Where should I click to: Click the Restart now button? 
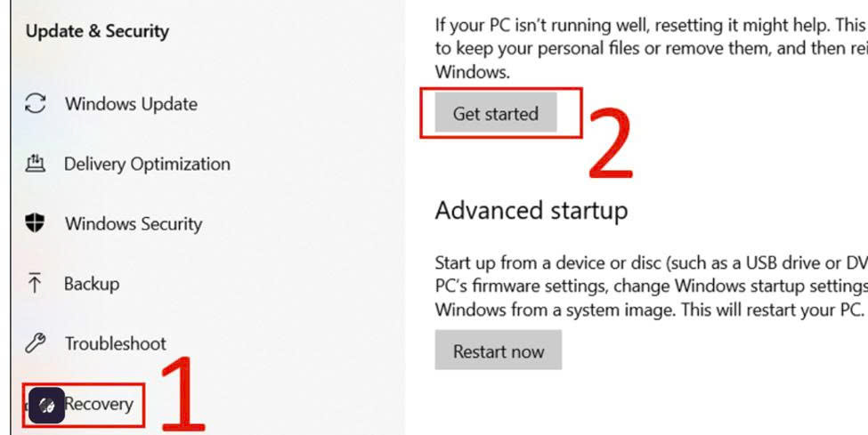pyautogui.click(x=499, y=350)
